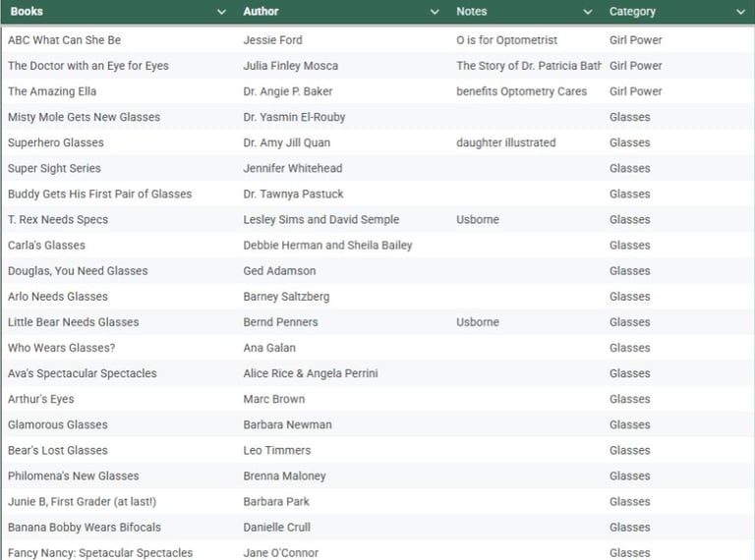Click author 'Barbara Park'
Screen dimensions: 755x560
[276, 501]
